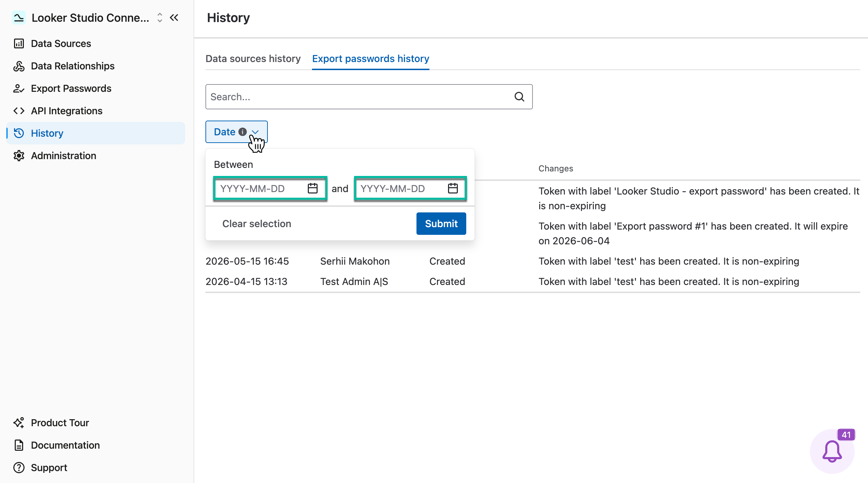Click the Changes column header
Screen dimensions: 868x483
coord(556,169)
